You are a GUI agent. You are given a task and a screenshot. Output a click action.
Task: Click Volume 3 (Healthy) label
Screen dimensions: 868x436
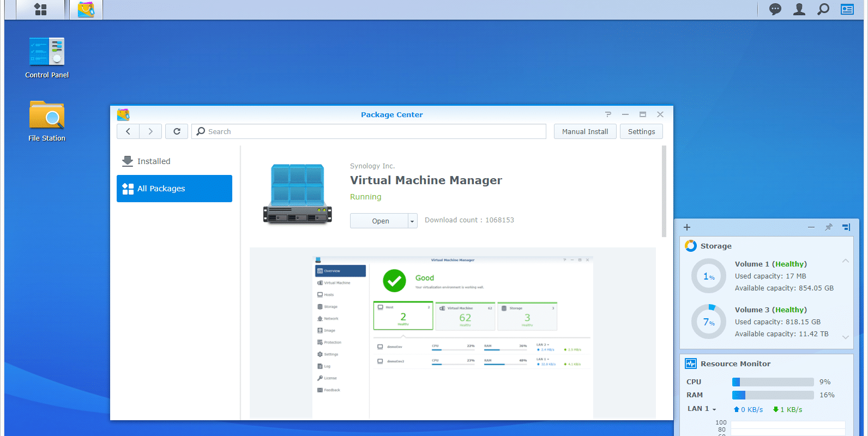[x=771, y=310]
